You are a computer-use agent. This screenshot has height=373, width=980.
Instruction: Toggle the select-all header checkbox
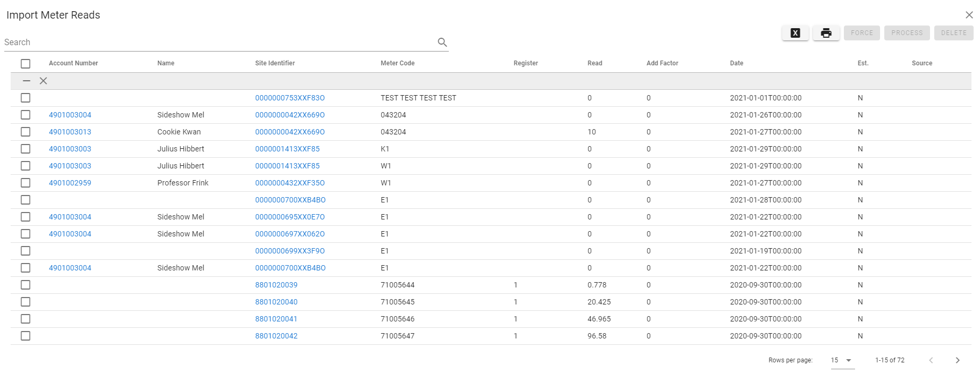26,64
